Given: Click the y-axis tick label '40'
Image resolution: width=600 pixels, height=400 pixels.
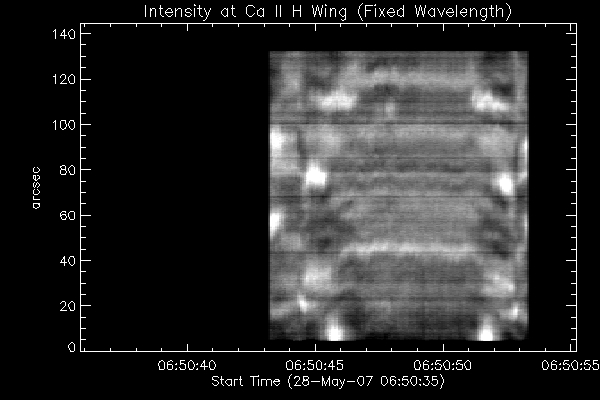Looking at the screenshot, I should (67, 261).
